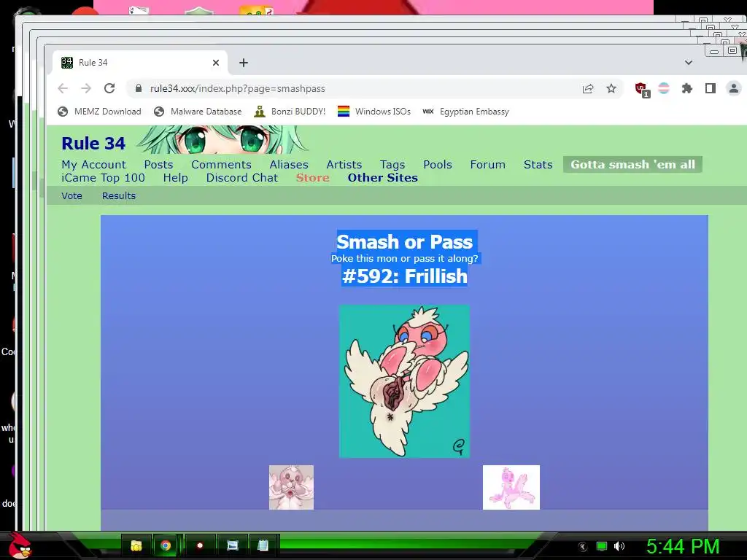Open the Malware Database bookmark
Image resolution: width=747 pixels, height=560 pixels.
coord(198,112)
